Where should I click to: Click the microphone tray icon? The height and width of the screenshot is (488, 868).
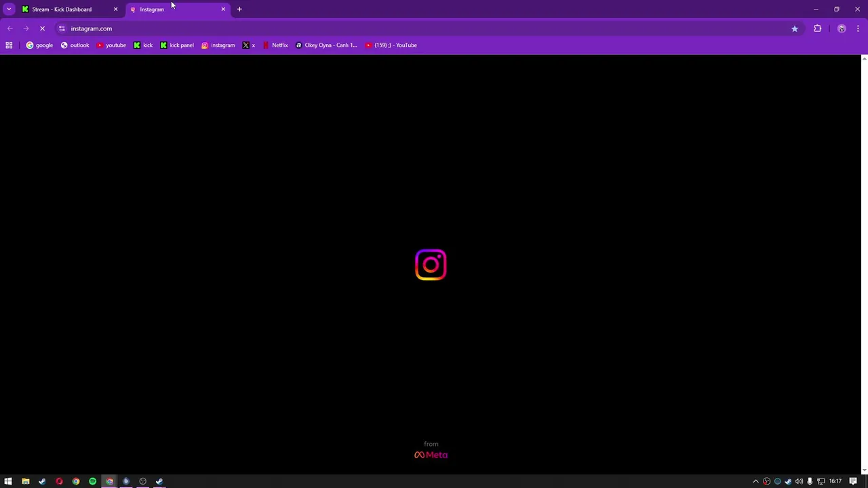click(810, 481)
